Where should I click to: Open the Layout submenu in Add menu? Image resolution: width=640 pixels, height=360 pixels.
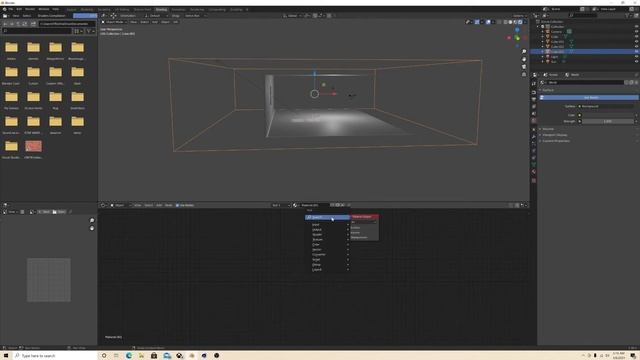pos(329,269)
